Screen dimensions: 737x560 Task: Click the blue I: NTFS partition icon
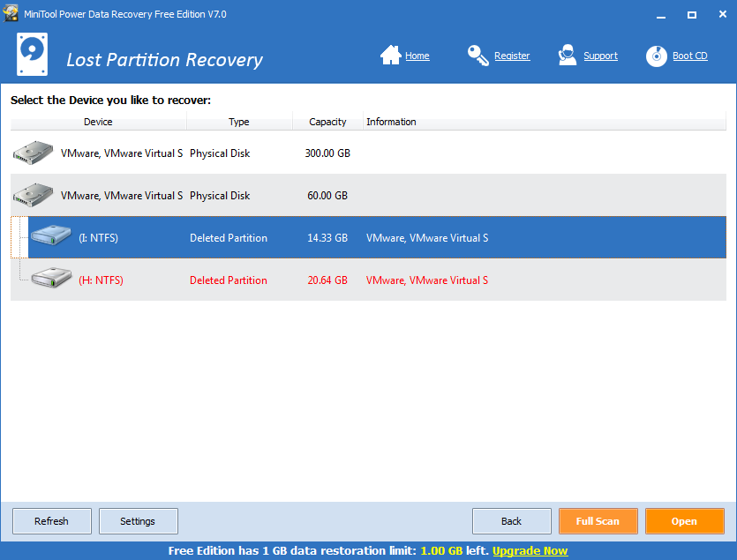click(51, 235)
